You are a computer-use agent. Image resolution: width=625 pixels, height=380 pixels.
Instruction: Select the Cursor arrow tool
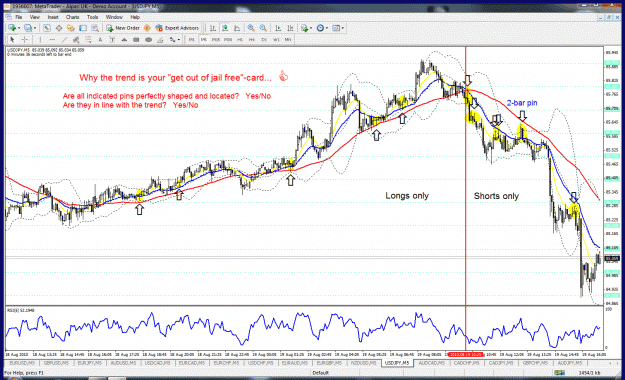12,39
